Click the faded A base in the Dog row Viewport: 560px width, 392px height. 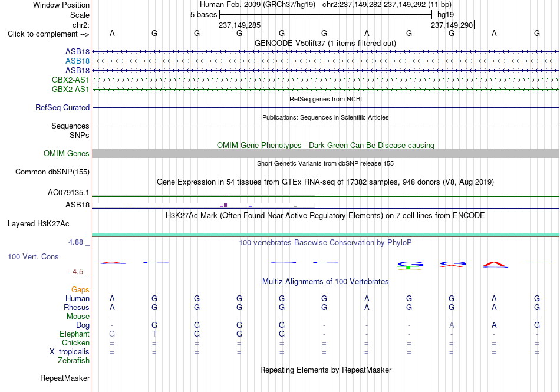(452, 325)
